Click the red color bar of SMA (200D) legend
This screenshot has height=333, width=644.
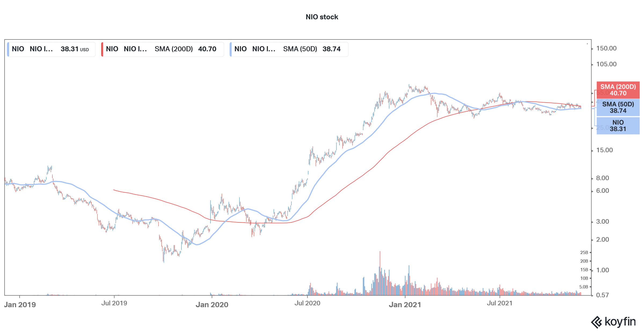pos(102,49)
